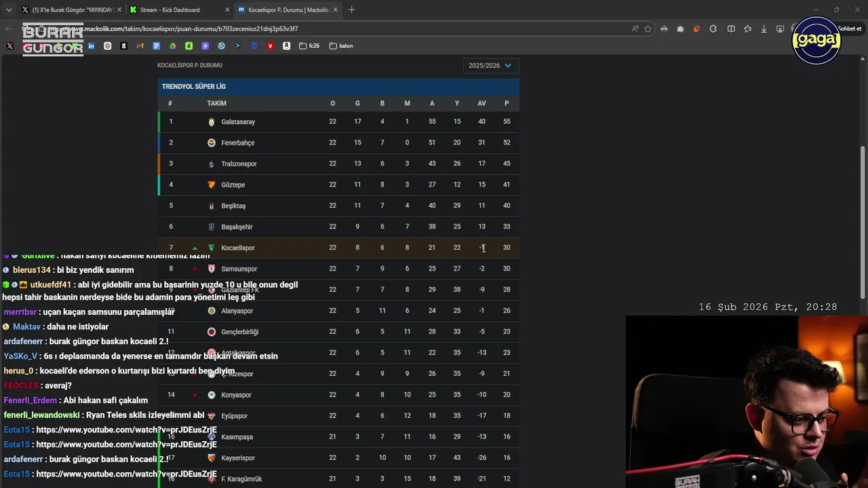Click the read aloud icon in address bar
868x488 pixels.
click(x=635, y=28)
